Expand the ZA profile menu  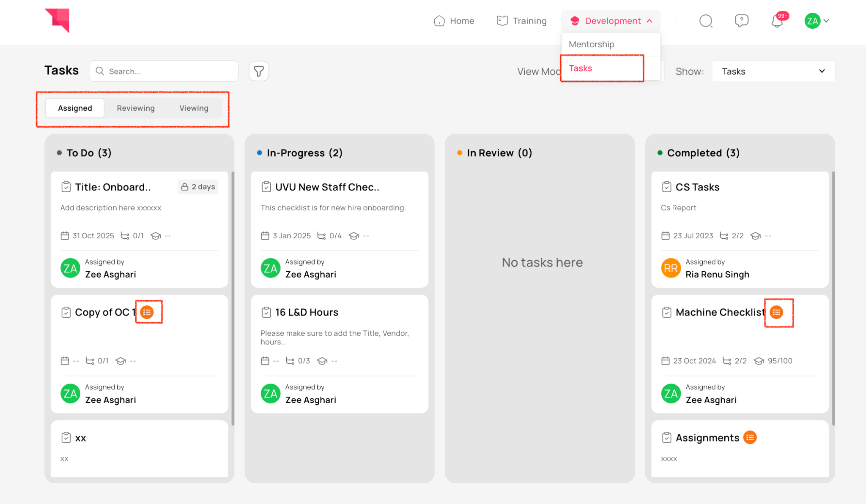(817, 21)
